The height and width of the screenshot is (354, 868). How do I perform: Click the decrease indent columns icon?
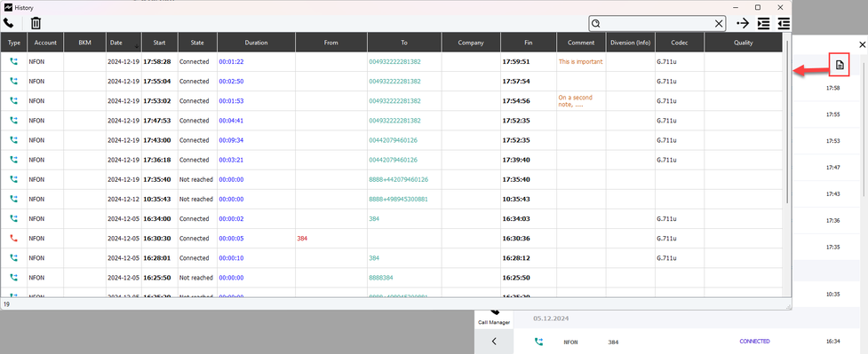[784, 23]
